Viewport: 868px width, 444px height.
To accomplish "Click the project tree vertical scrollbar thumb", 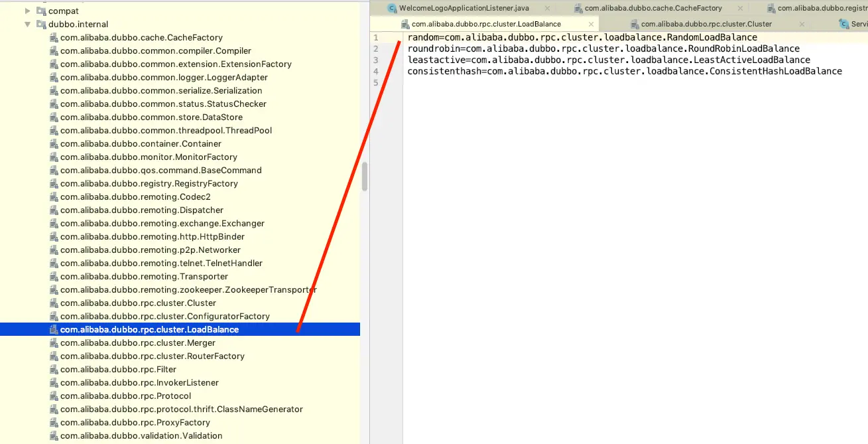I will coord(365,176).
